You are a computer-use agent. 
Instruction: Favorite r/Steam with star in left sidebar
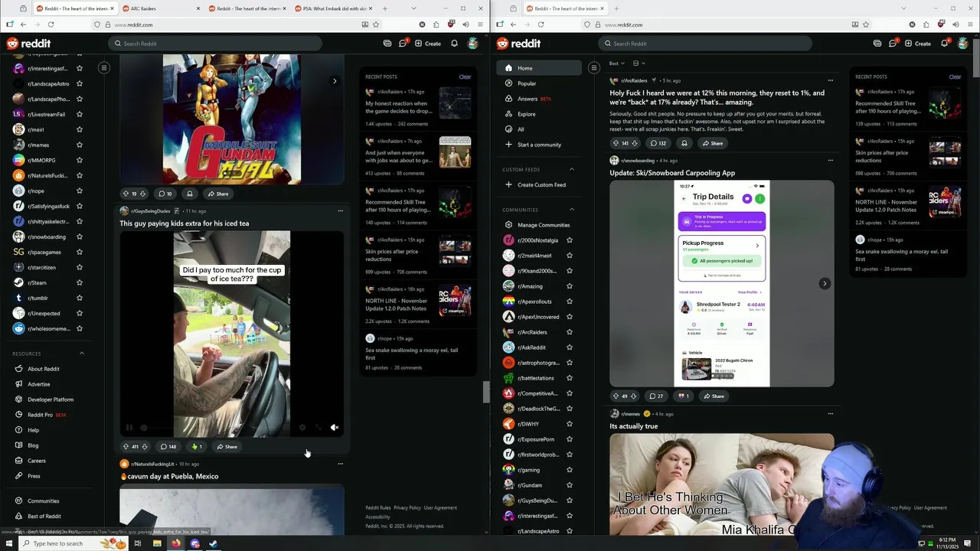79,283
